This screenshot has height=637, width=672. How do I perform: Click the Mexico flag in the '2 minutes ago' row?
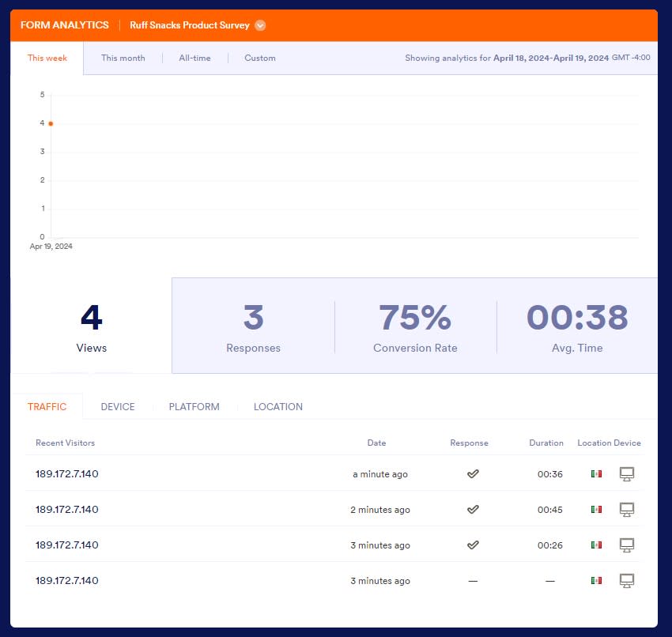(x=596, y=509)
